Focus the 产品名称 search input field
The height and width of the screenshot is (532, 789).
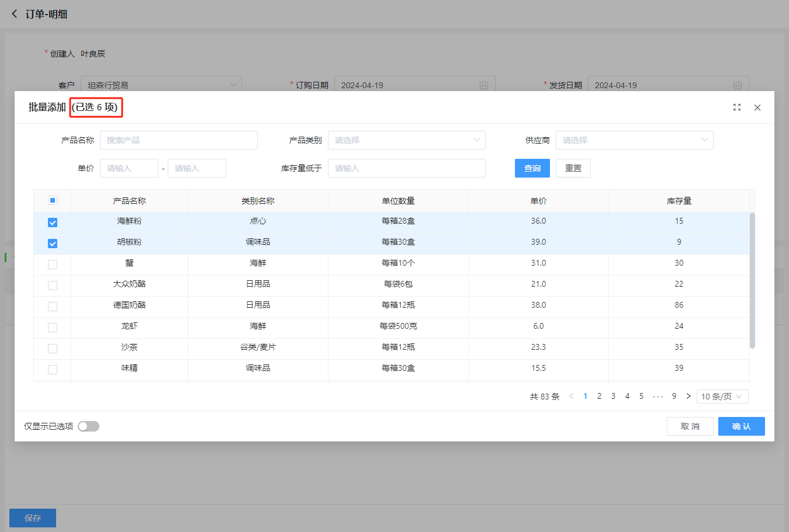[x=178, y=140]
